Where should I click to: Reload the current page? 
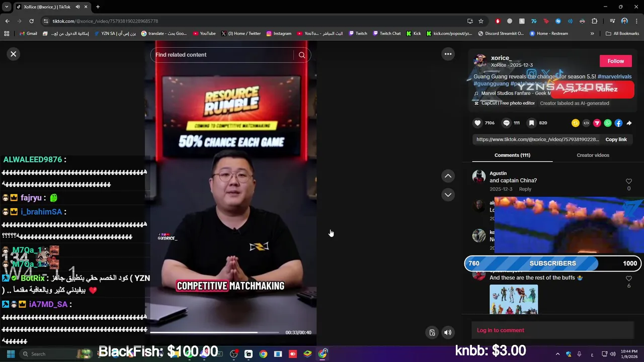coord(31,21)
